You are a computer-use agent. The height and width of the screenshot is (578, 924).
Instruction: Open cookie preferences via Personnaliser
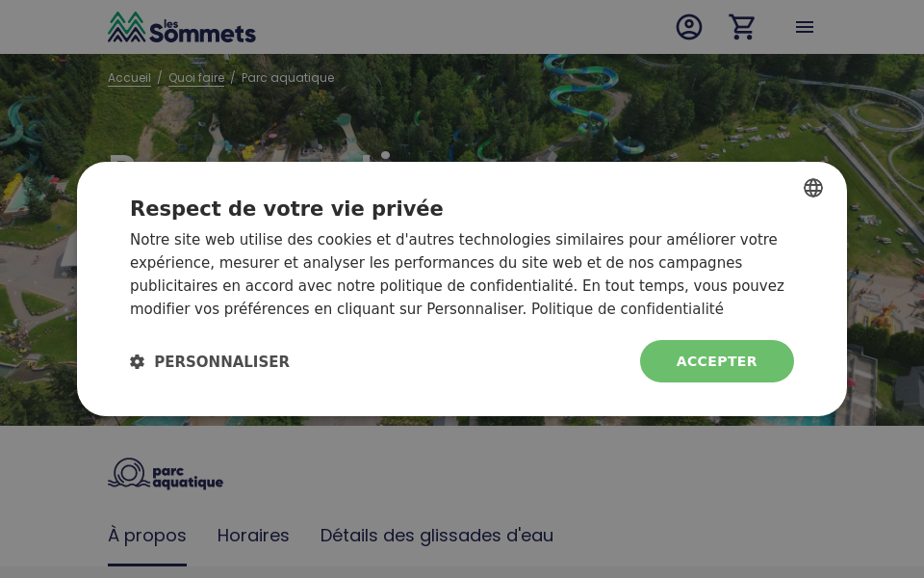pyautogui.click(x=221, y=362)
